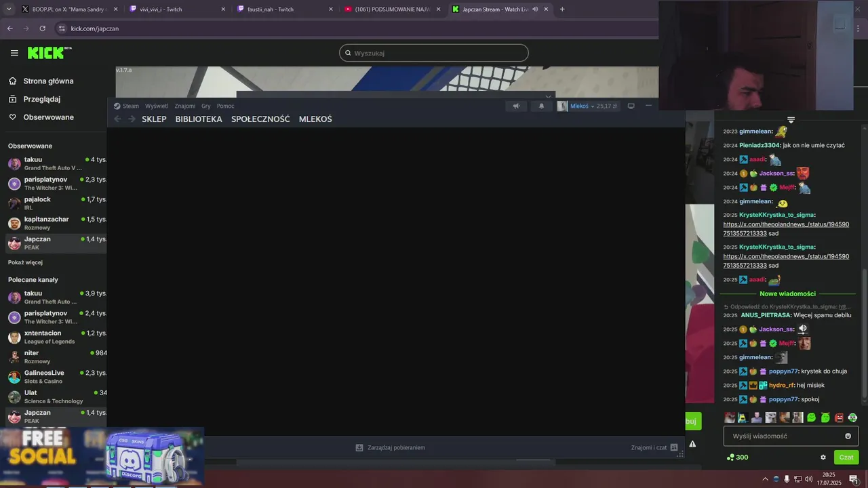Image resolution: width=868 pixels, height=488 pixels.
Task: Open Gry menu in Steam
Action: coord(206,106)
